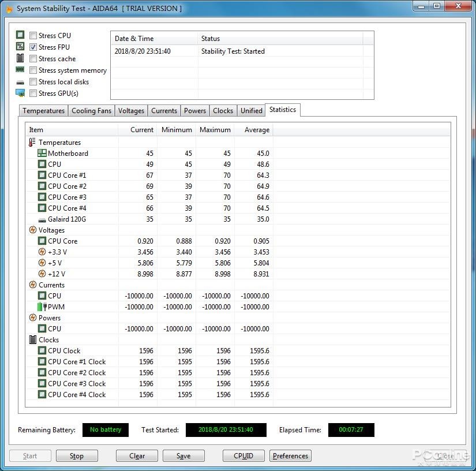The image size is (476, 471).
Task: Open the CPUID panel
Action: point(243,455)
